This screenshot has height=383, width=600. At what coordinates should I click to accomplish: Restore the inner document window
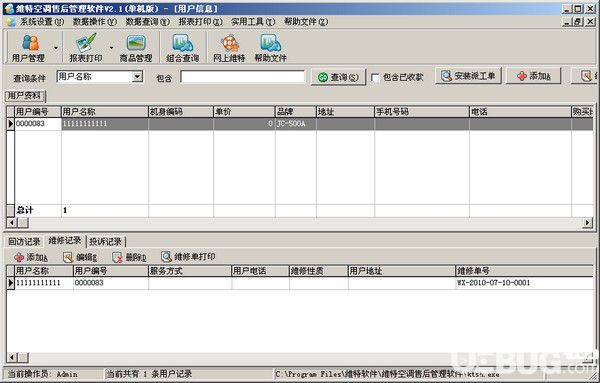point(578,22)
